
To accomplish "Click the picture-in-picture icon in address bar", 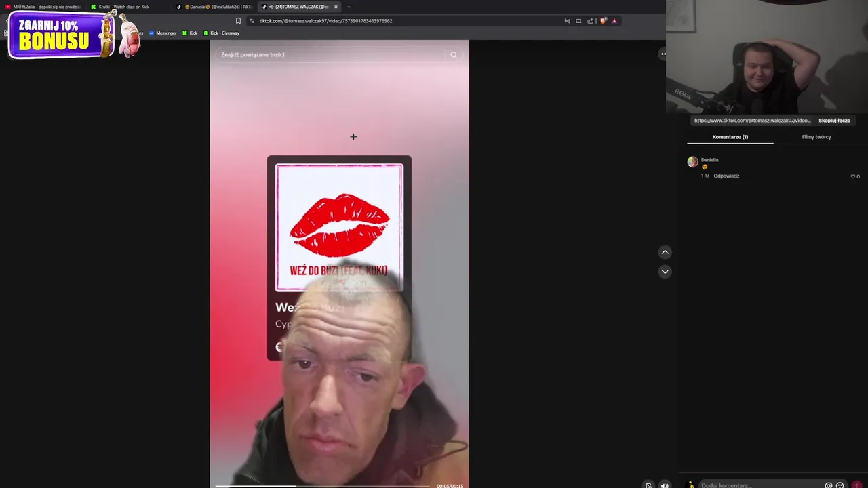I will click(x=578, y=21).
